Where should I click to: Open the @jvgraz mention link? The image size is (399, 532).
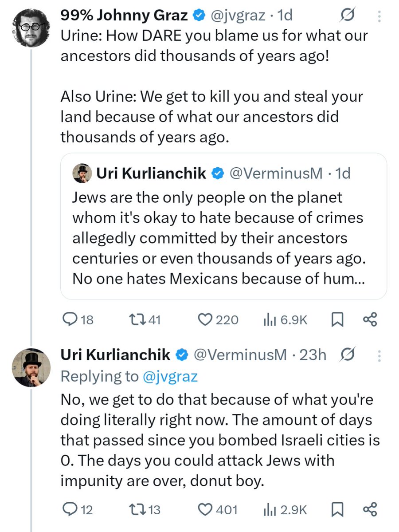pos(170,376)
